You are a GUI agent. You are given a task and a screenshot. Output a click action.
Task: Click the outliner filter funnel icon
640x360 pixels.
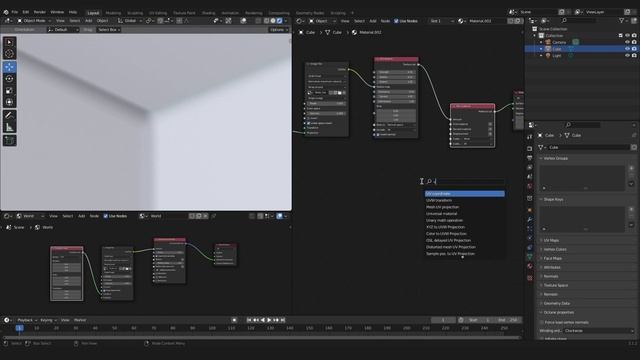click(x=622, y=21)
